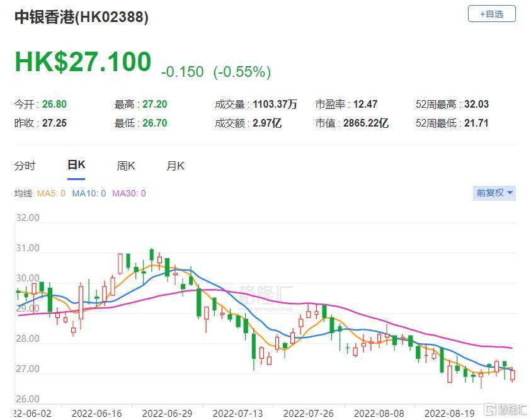Click the 最低 day low 26.70
The height and width of the screenshot is (420, 531).
pyautogui.click(x=155, y=123)
